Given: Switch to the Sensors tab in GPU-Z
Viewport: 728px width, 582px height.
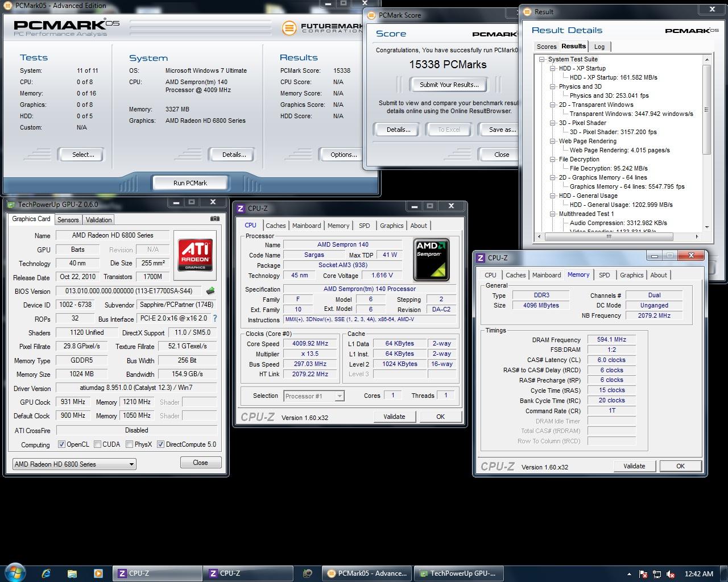Looking at the screenshot, I should tap(68, 220).
